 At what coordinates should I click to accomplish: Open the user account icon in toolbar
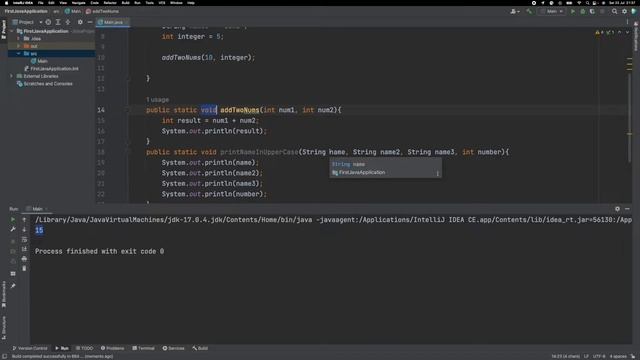click(514, 11)
